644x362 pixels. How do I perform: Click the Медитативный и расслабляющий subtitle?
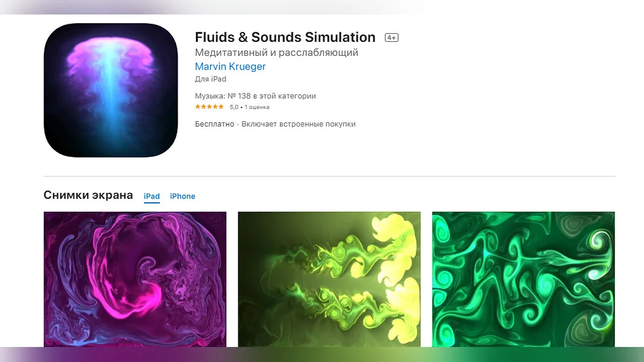pos(276,53)
